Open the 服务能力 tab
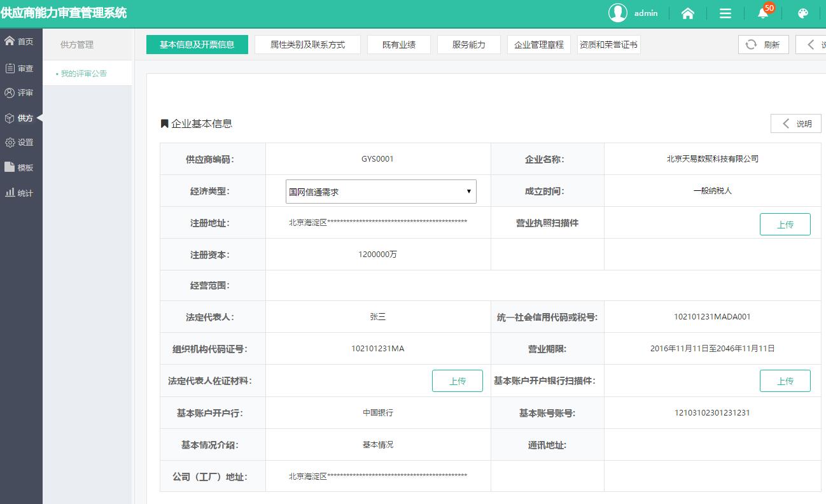 469,45
